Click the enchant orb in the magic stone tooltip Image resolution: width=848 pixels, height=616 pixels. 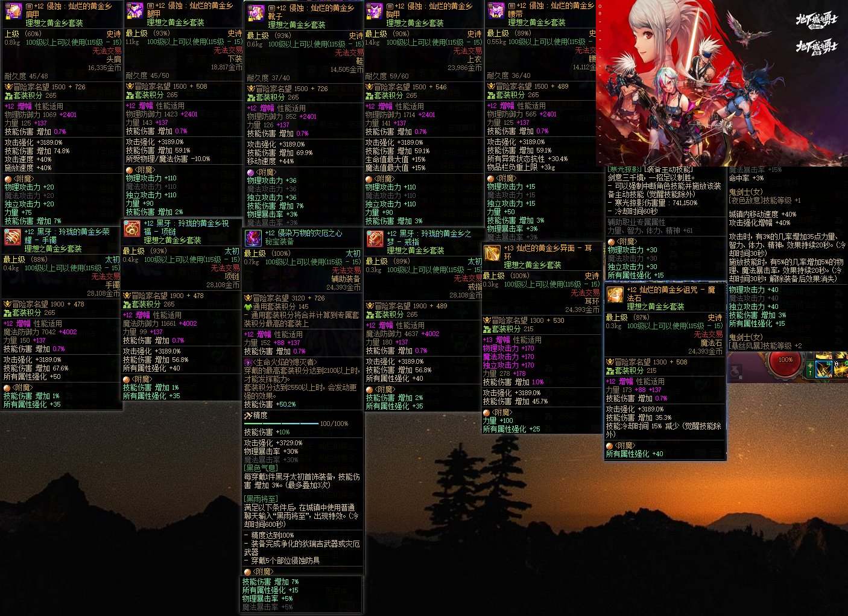pyautogui.click(x=609, y=446)
